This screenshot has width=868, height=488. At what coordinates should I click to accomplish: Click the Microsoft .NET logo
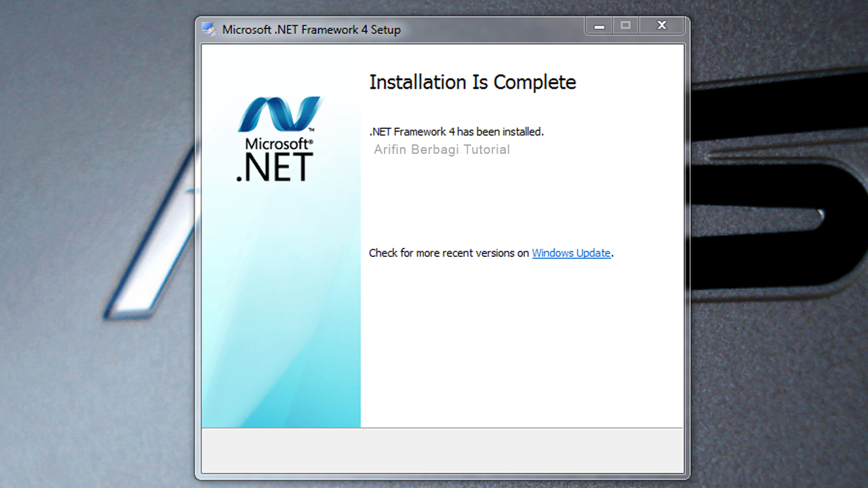[279, 138]
